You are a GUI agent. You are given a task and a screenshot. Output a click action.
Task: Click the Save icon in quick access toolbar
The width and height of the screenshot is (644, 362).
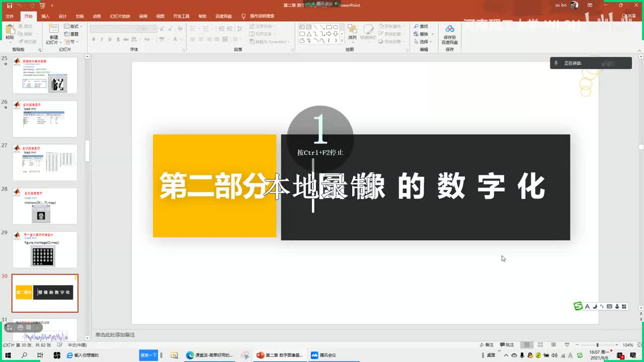pyautogui.click(x=9, y=6)
